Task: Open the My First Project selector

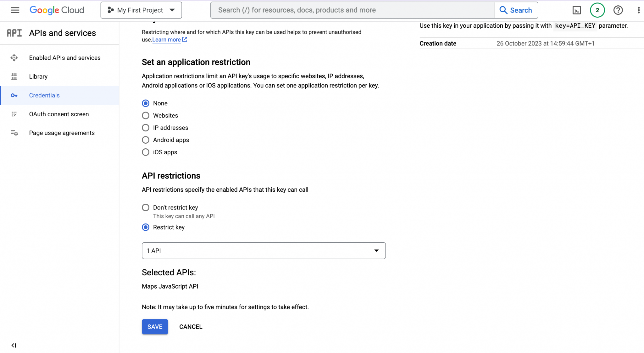Action: coord(141,10)
